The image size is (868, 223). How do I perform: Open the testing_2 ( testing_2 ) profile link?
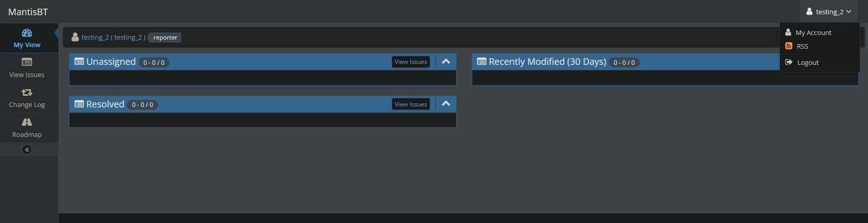pyautogui.click(x=114, y=38)
